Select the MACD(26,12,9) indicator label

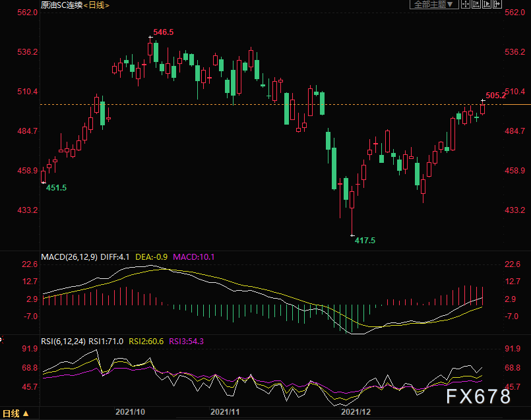(x=69, y=257)
